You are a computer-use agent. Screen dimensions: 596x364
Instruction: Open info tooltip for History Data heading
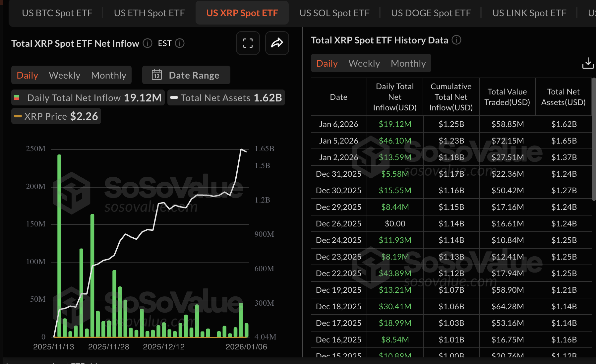click(456, 40)
